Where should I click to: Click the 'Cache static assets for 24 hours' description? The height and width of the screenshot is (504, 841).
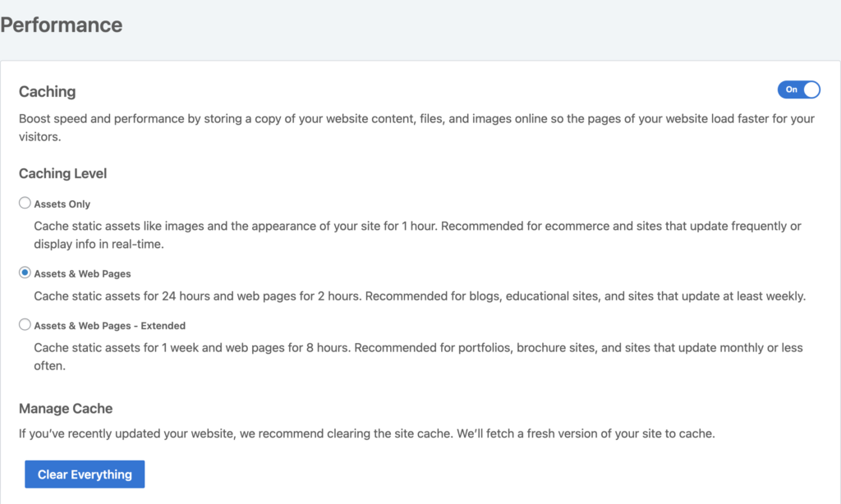(x=420, y=296)
